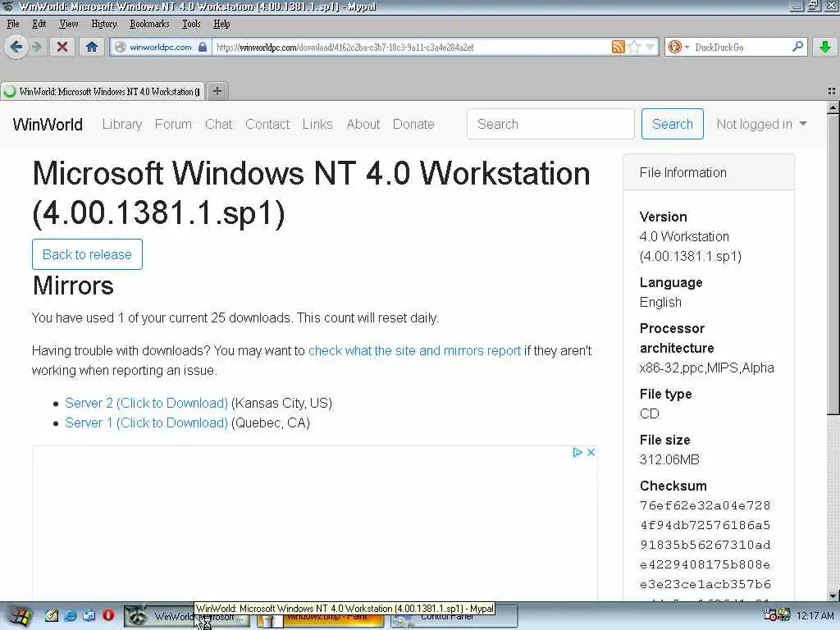
Task: Open the Windows Start button
Action: point(18,616)
